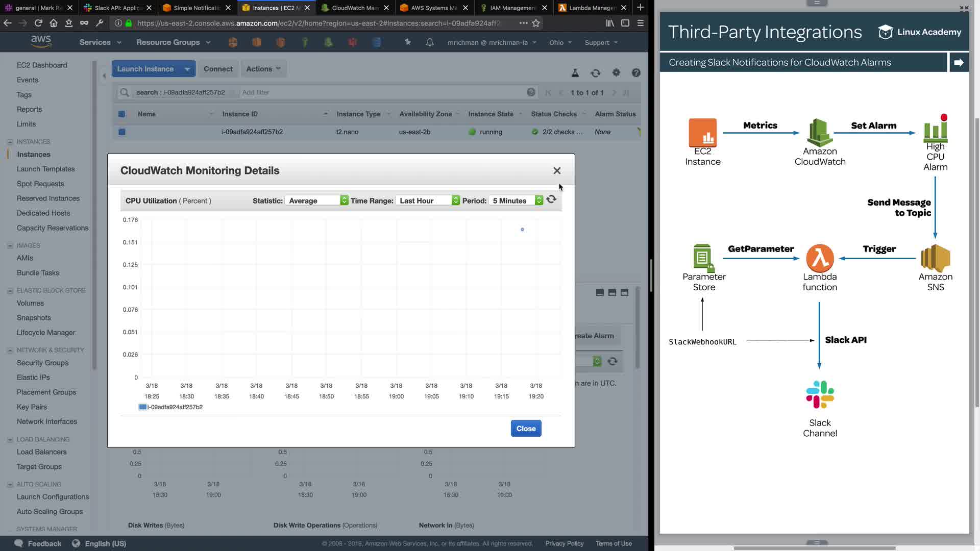Click the browser home icon

[54, 23]
